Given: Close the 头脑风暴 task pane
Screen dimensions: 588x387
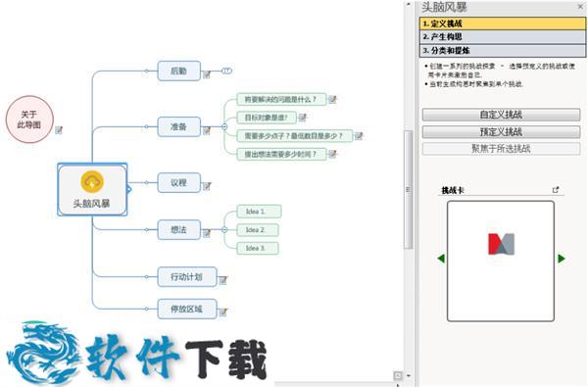Looking at the screenshot, I should (x=580, y=7).
